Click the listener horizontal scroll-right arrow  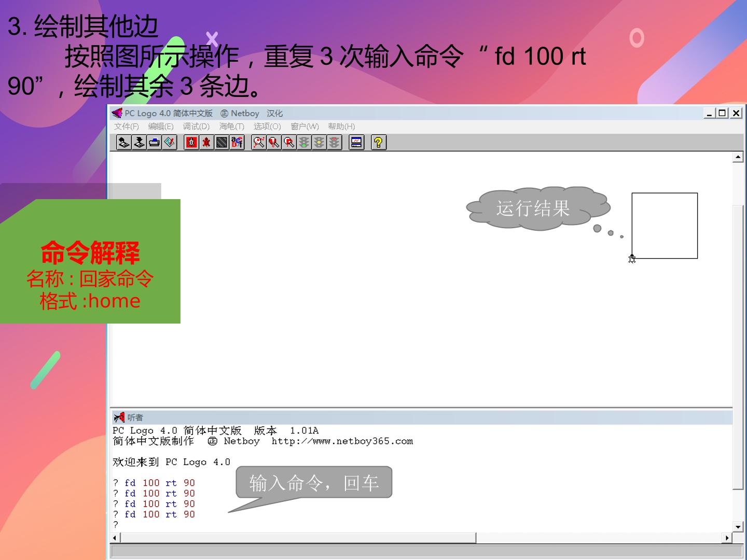[x=727, y=538]
